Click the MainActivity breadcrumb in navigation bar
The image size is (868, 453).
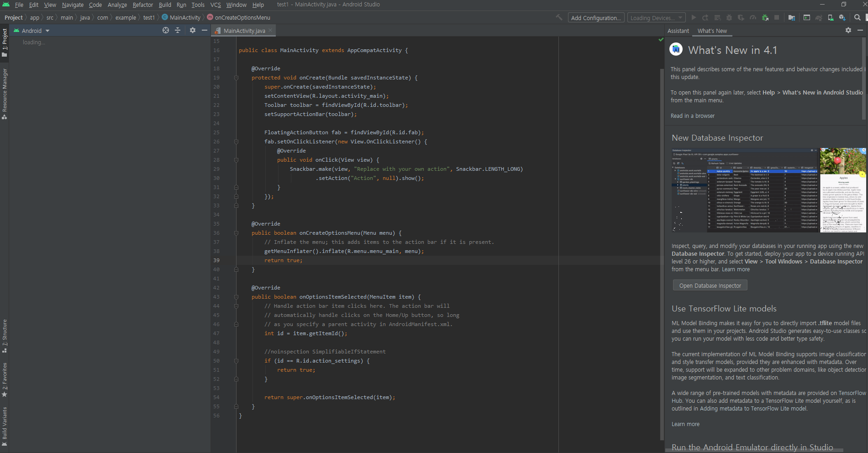point(181,17)
